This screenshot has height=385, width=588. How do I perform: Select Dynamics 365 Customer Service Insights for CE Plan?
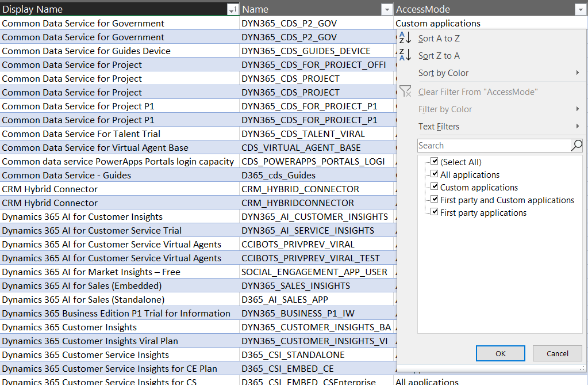click(x=120, y=368)
